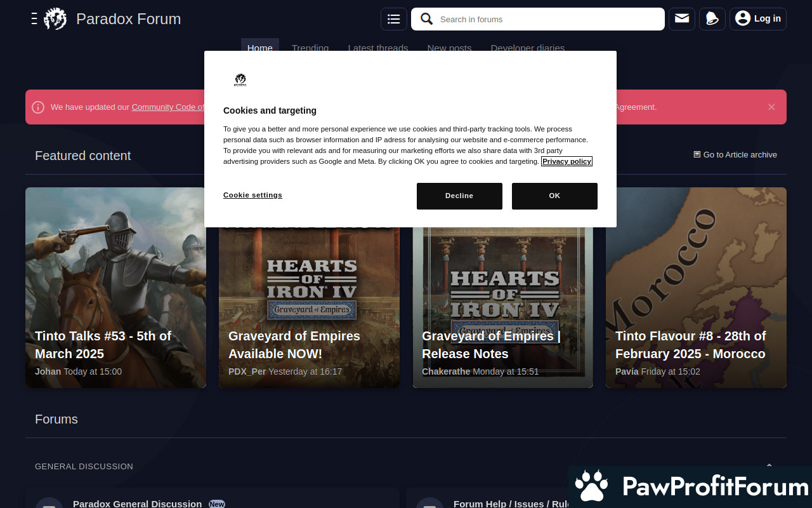Click author name Chakerathe

point(446,371)
